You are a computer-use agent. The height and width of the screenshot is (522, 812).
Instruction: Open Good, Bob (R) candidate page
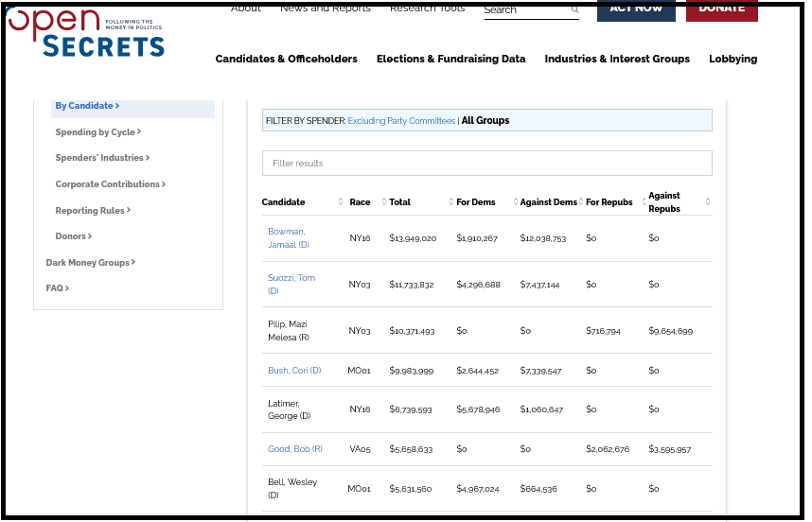(x=294, y=448)
